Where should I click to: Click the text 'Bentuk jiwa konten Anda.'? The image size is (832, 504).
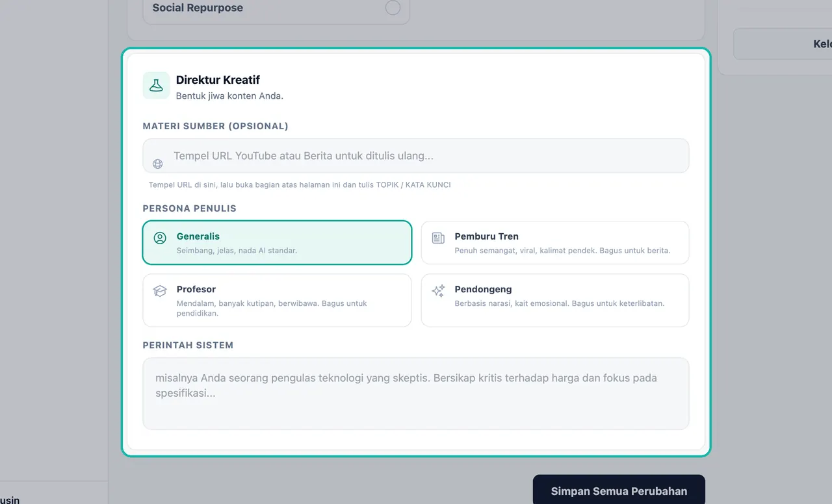(229, 95)
